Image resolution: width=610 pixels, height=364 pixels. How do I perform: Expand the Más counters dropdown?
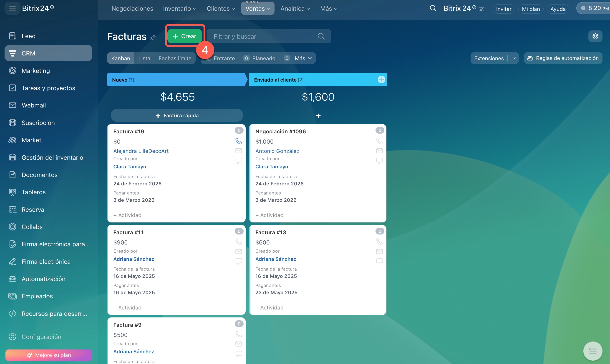click(303, 58)
